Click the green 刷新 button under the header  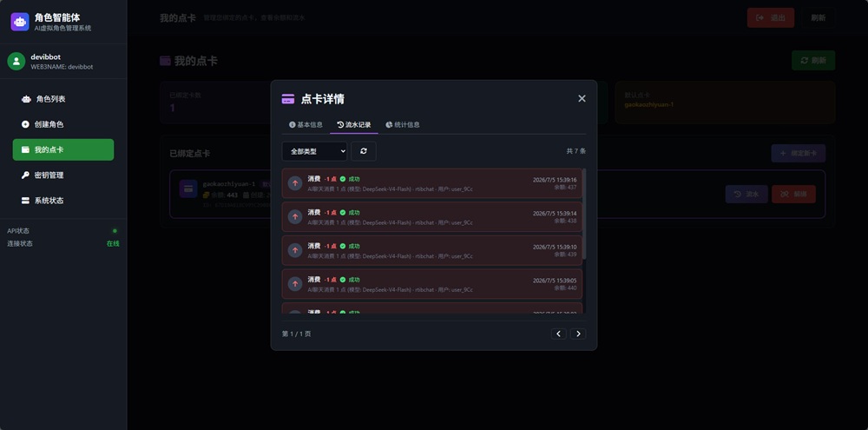coord(813,61)
